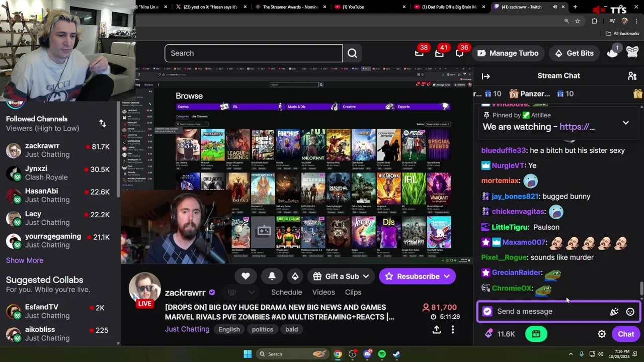Viewport: 644px width, 362px height.
Task: Click the browser zoom magnifier icon
Action: (x=567, y=21)
